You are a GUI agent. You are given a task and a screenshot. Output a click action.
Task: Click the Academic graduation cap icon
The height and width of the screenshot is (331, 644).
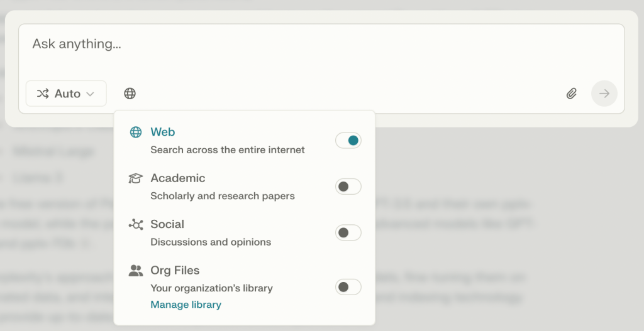click(136, 178)
